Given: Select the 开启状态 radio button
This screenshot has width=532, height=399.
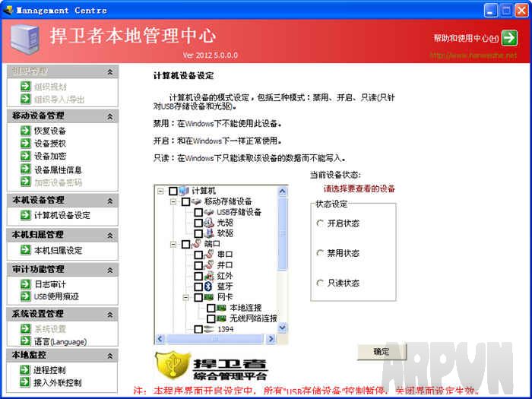Looking at the screenshot, I should coord(320,223).
